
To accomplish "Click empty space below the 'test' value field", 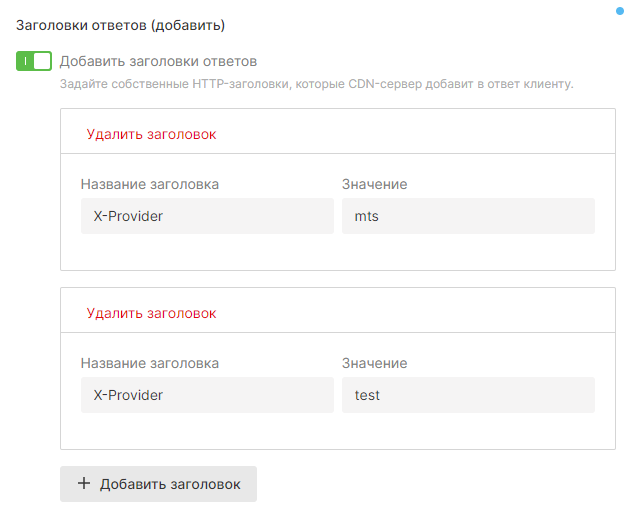I will click(x=468, y=431).
